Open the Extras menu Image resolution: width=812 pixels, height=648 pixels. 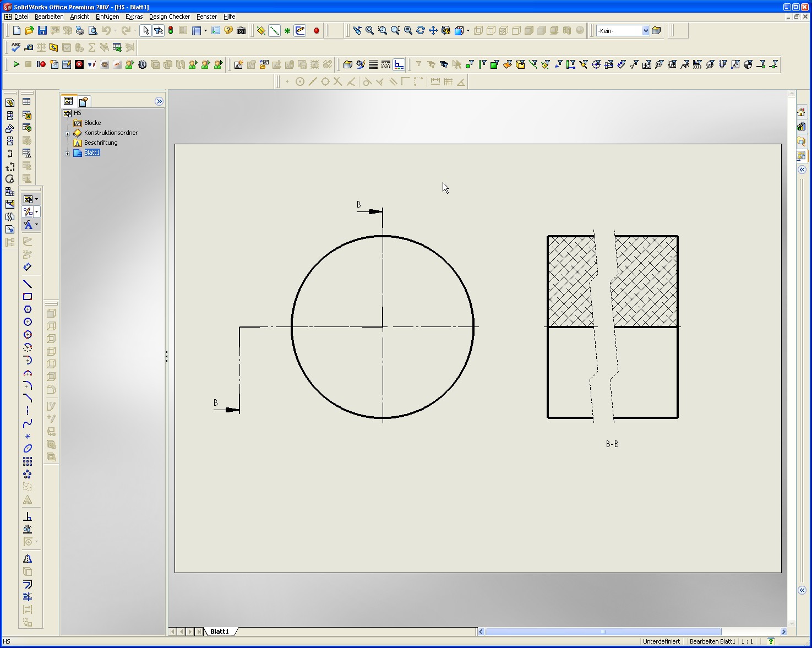(134, 17)
